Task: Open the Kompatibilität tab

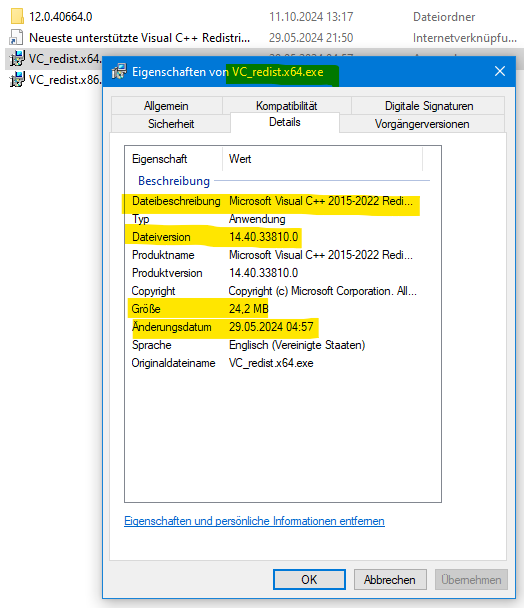Action: click(287, 106)
